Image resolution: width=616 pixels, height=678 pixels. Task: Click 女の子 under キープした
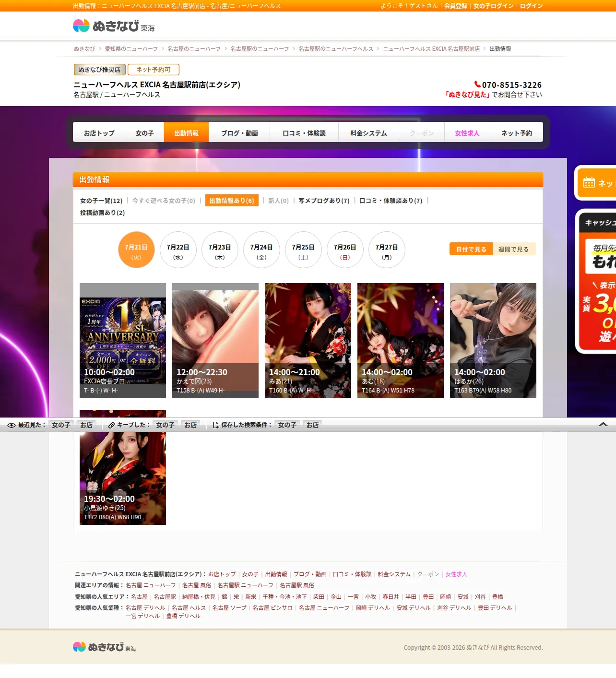(x=166, y=425)
